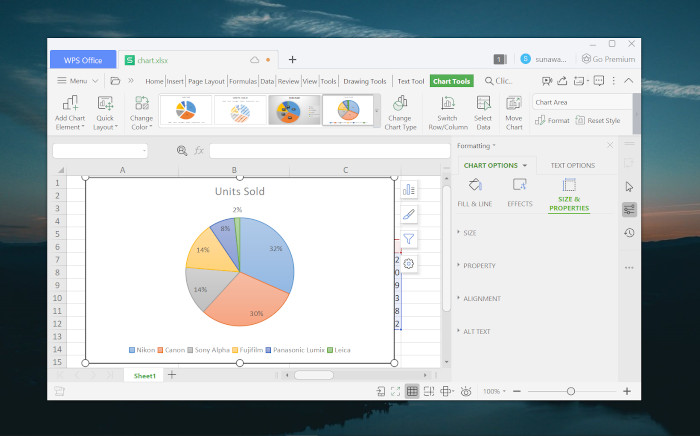Expand ALIGNMENT section
The height and width of the screenshot is (436, 700).
click(x=479, y=299)
